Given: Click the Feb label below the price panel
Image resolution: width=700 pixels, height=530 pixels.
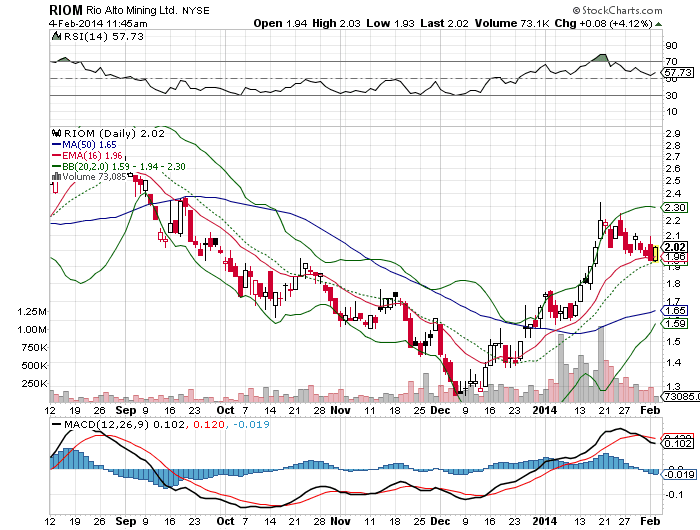Looking at the screenshot, I should [650, 410].
